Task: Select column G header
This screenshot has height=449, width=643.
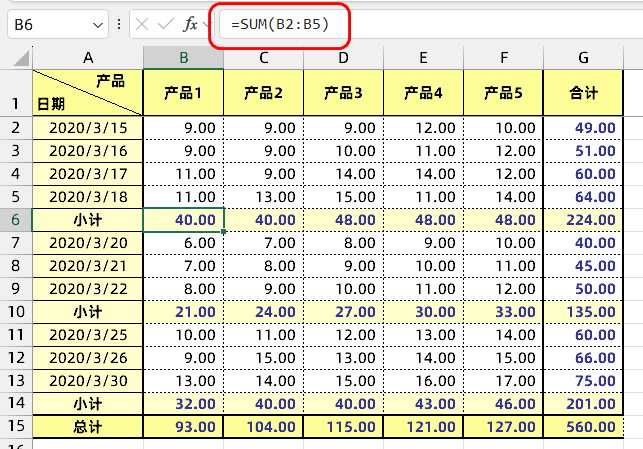Action: coord(583,58)
